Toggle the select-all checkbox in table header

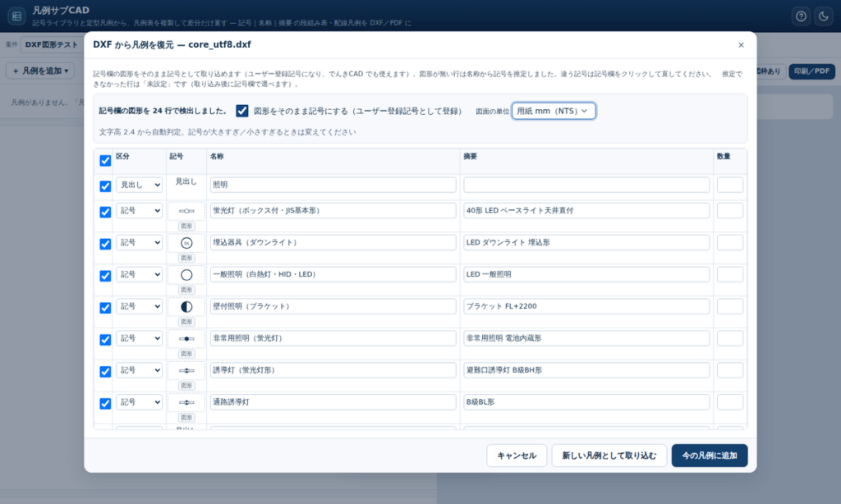(105, 161)
